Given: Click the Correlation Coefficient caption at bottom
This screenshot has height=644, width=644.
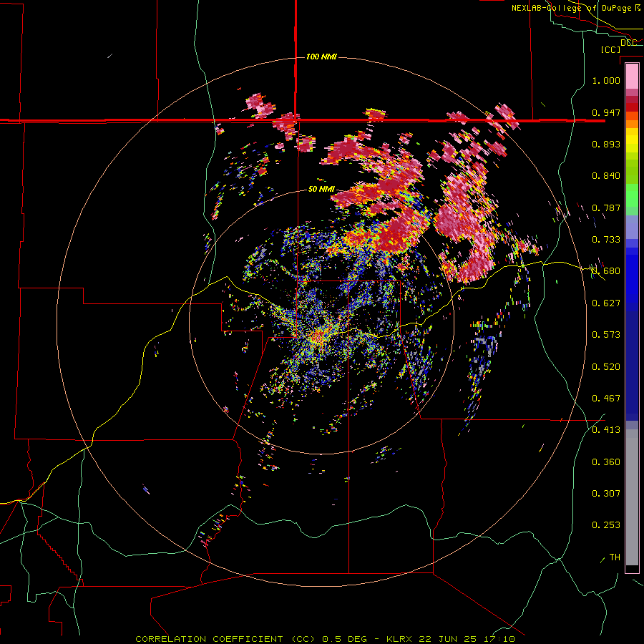Looking at the screenshot, I should click(x=325, y=639).
